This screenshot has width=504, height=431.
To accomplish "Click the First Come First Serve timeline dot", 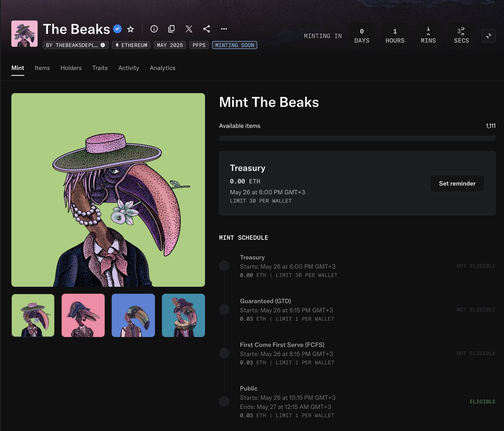I will (224, 353).
